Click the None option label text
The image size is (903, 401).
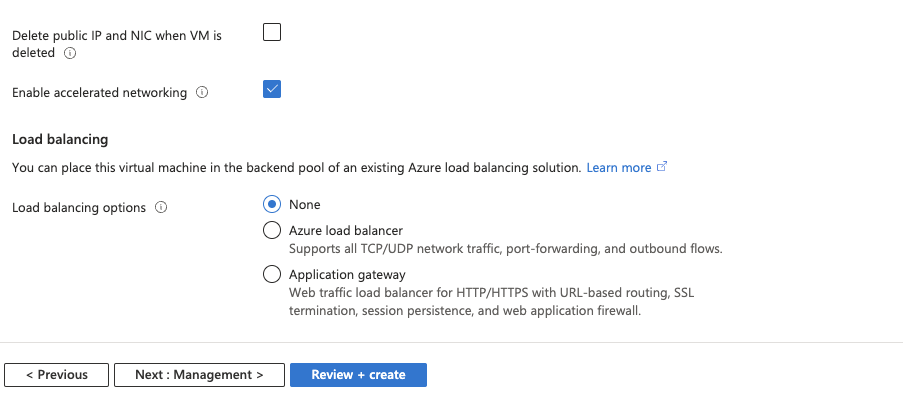click(305, 205)
